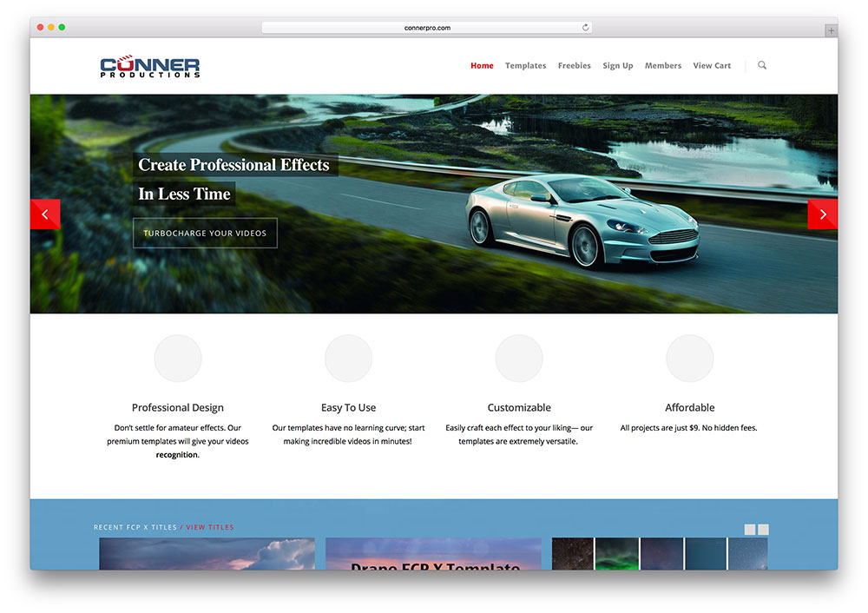Image resolution: width=868 pixels, height=613 pixels.
Task: Open the Drano FCP X Template thumbnail
Action: click(433, 554)
